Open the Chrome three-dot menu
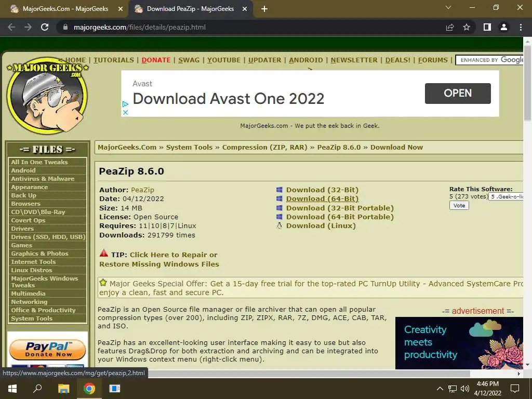Viewport: 532px width, 399px height. click(521, 27)
